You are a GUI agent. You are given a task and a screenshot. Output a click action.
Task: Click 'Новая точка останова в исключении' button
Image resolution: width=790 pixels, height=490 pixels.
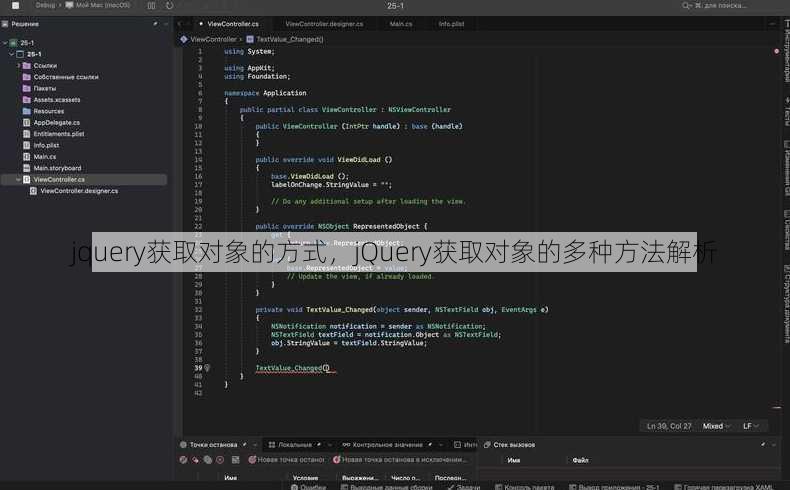pyautogui.click(x=400, y=460)
